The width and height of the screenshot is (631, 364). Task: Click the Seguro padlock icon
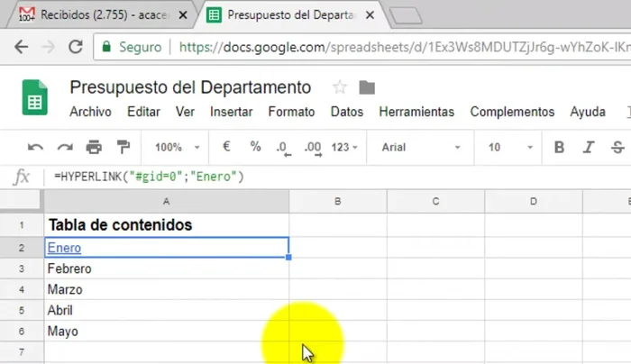coord(106,47)
